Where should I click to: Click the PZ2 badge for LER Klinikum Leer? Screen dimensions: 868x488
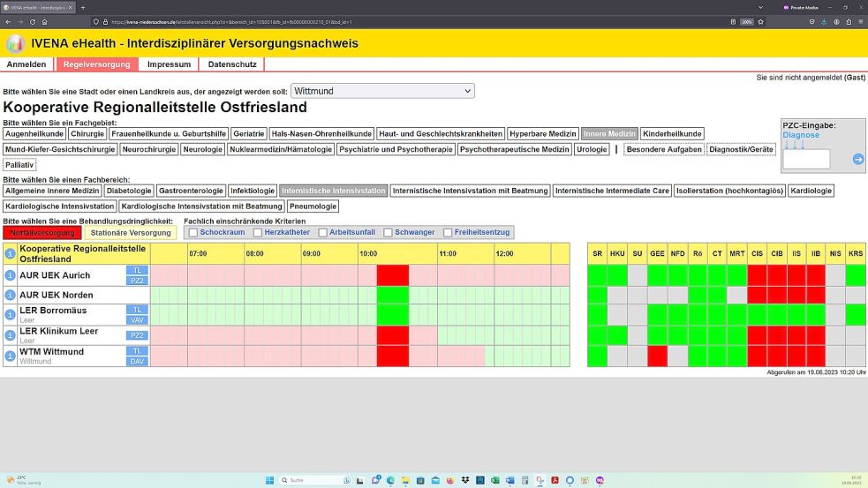click(x=137, y=335)
